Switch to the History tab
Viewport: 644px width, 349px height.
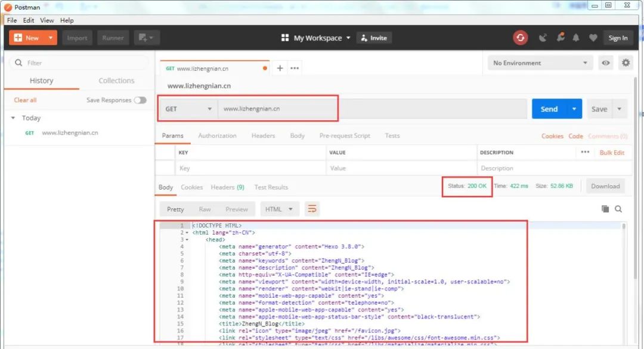point(42,80)
